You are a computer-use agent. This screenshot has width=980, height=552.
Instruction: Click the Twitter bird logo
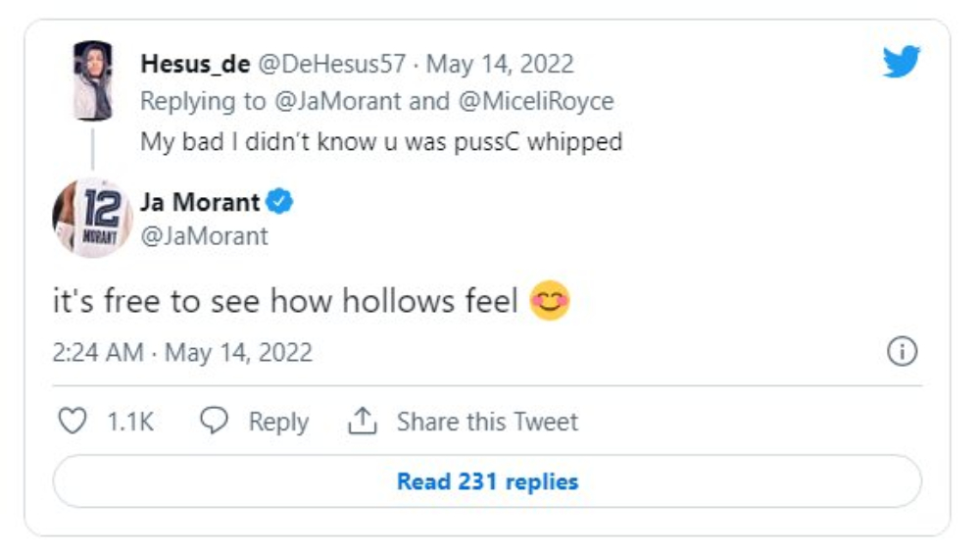tap(902, 63)
